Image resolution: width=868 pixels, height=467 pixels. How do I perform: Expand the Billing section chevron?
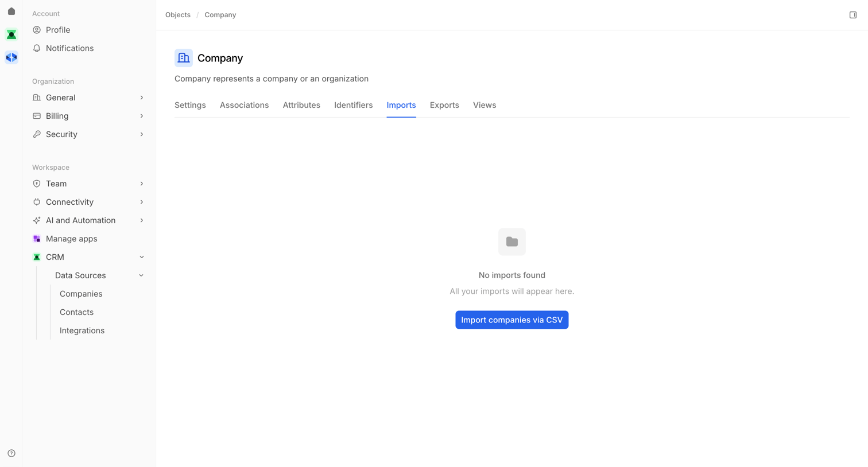click(142, 116)
